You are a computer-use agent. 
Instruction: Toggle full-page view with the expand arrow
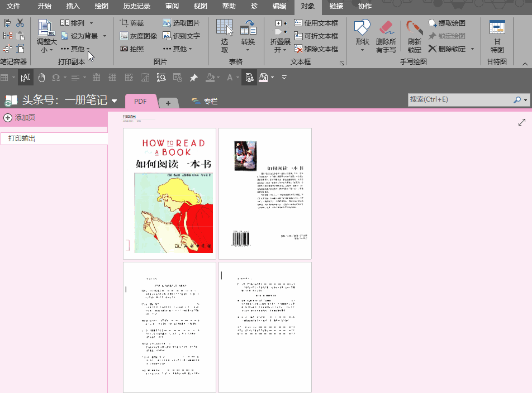tap(522, 122)
